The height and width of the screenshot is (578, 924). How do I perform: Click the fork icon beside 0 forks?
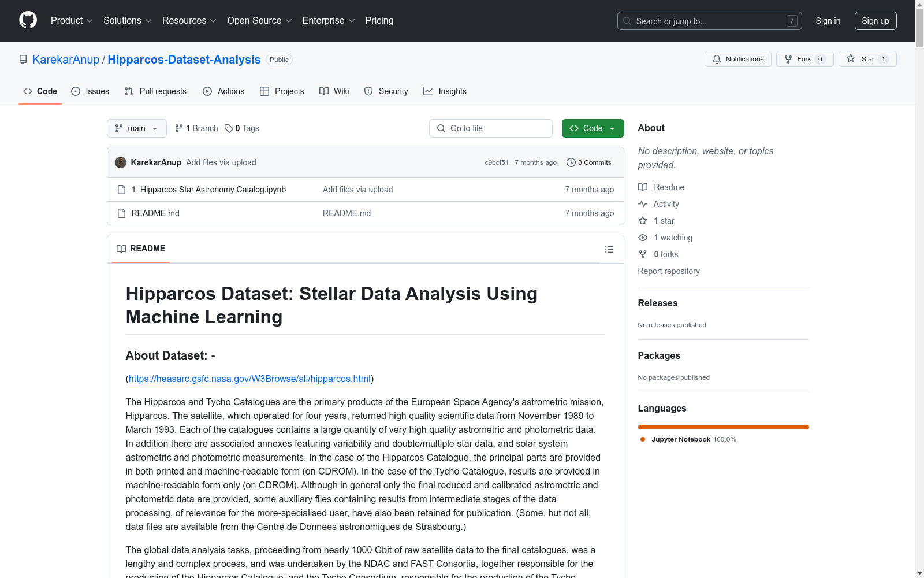pyautogui.click(x=643, y=254)
